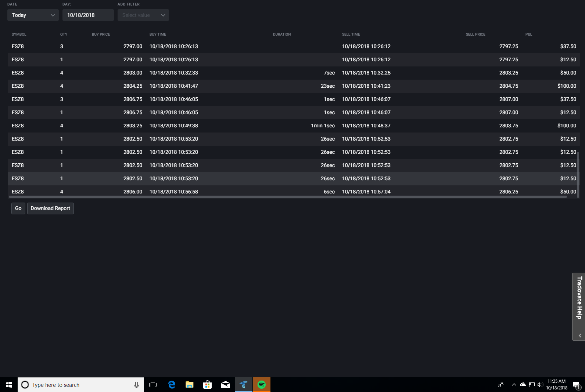Select the 7sec duration cell
585x392 pixels.
329,73
